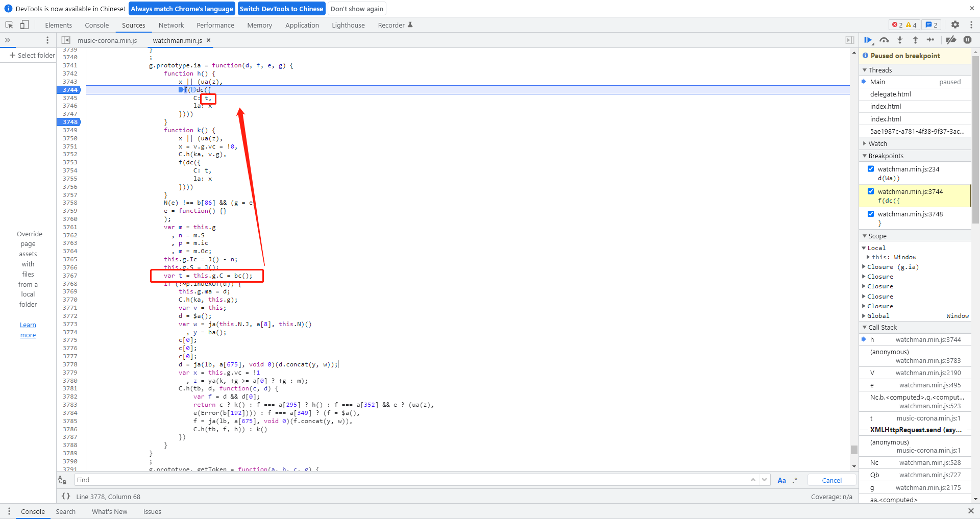Click the Step out of function arrow
980x519 pixels.
click(915, 40)
